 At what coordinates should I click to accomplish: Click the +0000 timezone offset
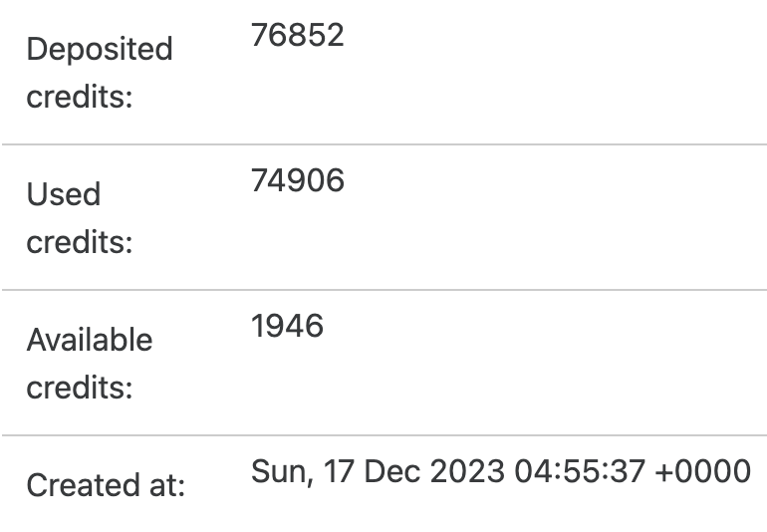tap(703, 471)
